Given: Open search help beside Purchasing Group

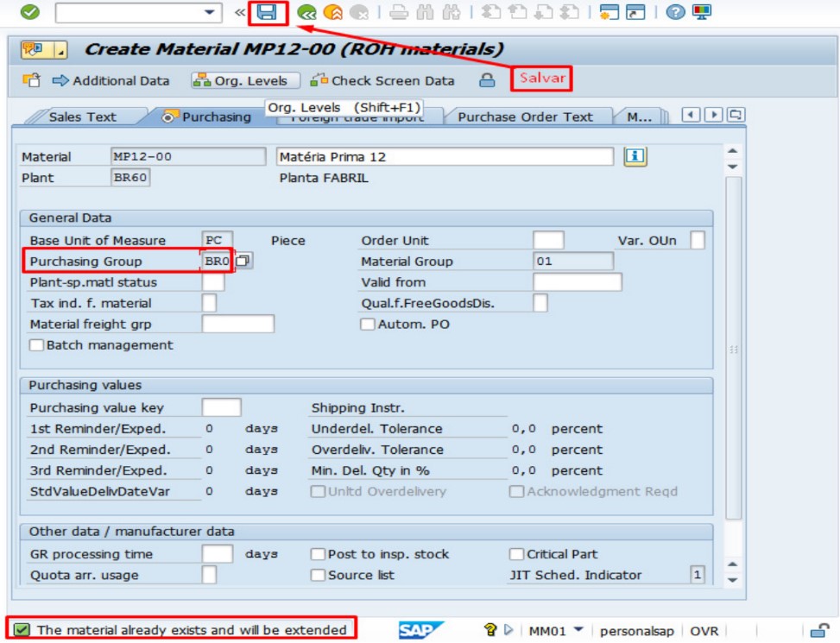Looking at the screenshot, I should pyautogui.click(x=243, y=261).
